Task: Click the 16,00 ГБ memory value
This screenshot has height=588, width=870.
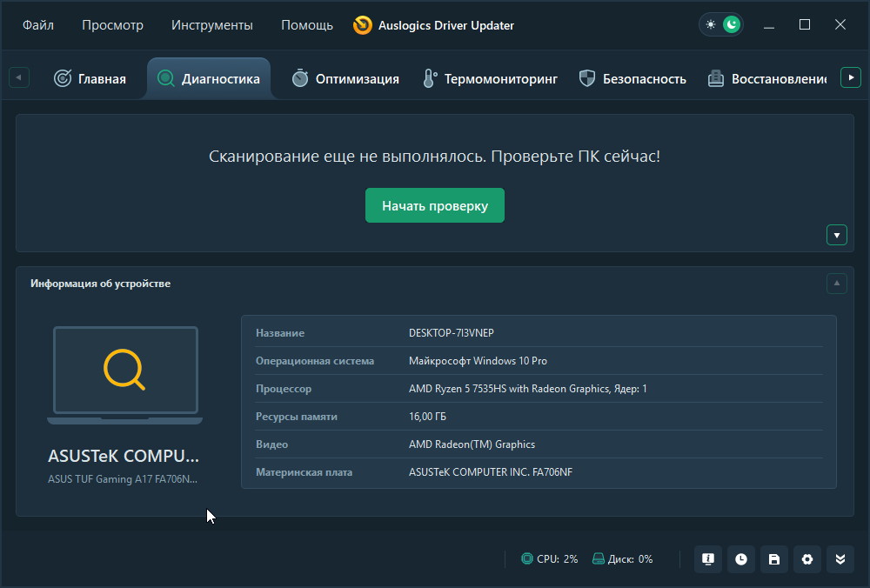Action: pos(427,417)
